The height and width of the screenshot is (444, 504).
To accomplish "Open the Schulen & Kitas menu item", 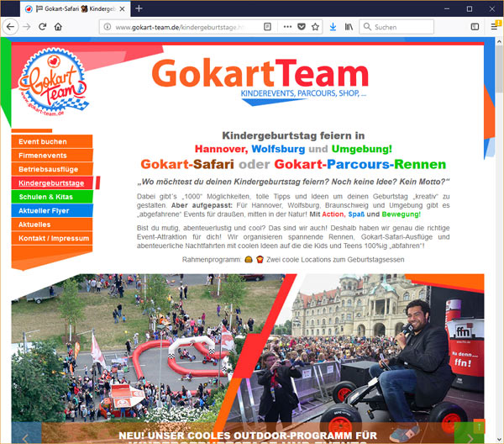I will coord(52,197).
